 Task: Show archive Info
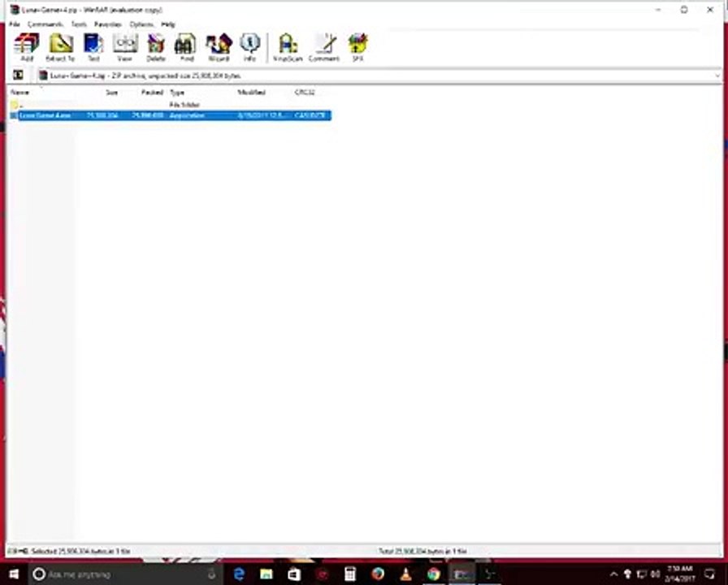249,47
